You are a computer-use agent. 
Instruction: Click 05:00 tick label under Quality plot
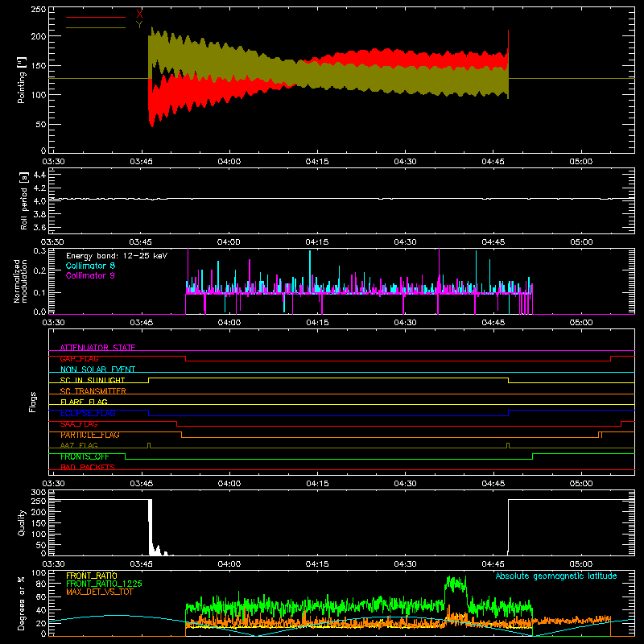(581, 564)
